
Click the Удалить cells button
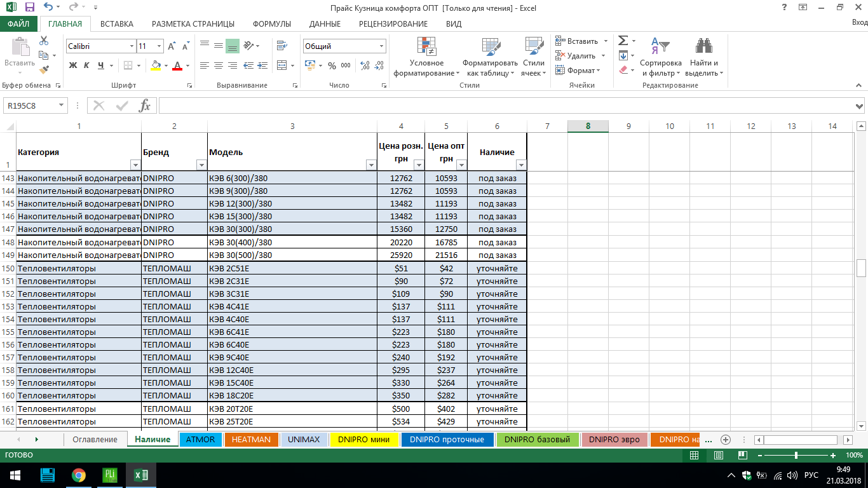coord(576,56)
